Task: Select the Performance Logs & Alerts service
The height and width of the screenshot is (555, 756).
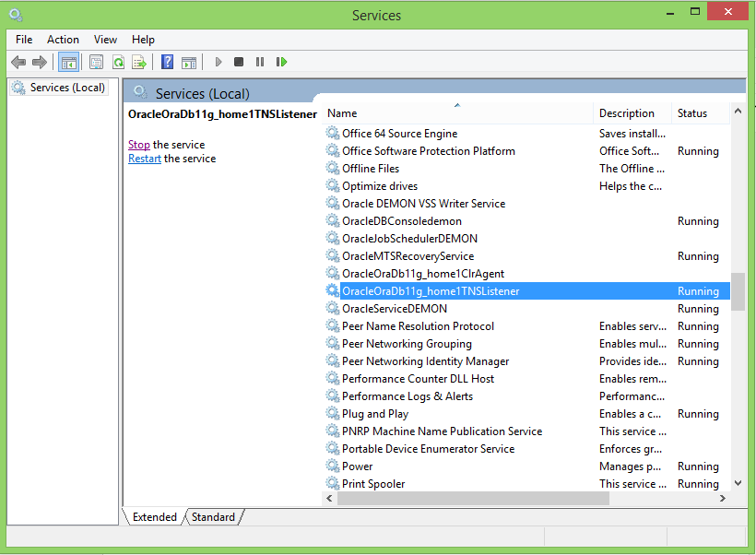Action: [x=526, y=396]
